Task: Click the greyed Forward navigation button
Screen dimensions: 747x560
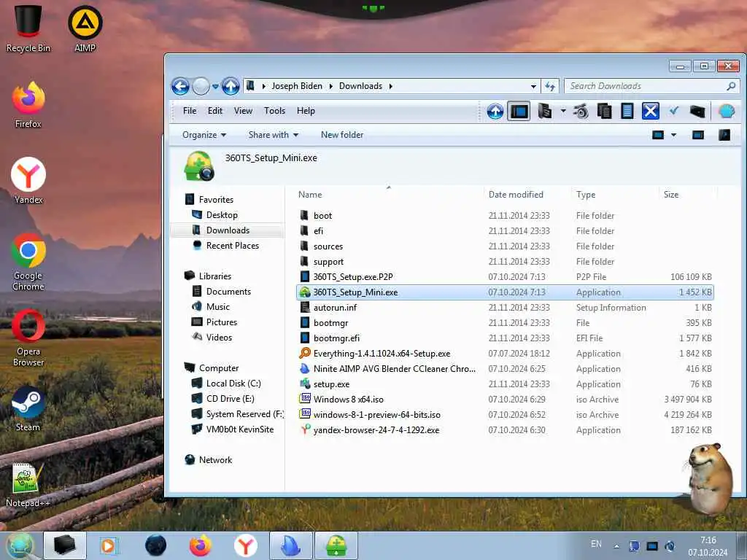Action: (x=201, y=86)
